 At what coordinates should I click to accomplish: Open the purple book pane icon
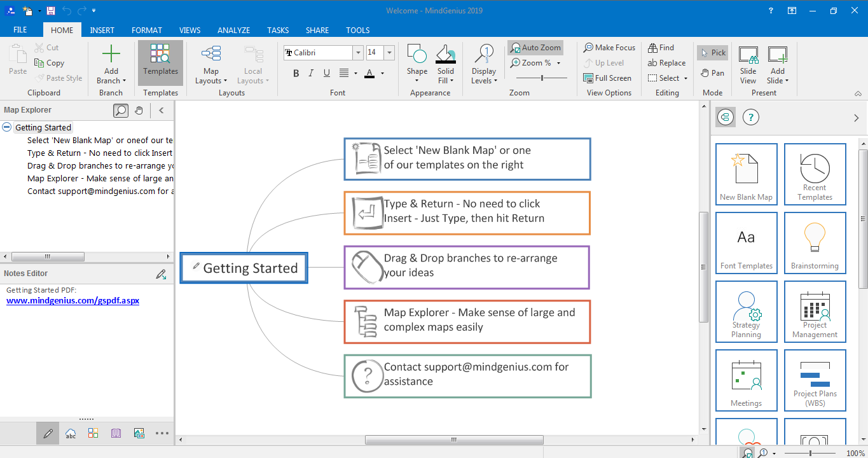click(116, 434)
